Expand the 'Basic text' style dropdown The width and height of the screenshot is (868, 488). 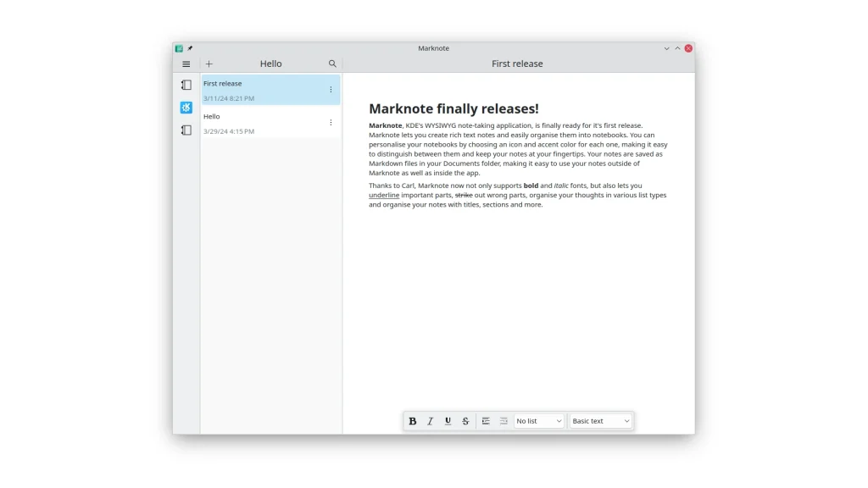(601, 421)
